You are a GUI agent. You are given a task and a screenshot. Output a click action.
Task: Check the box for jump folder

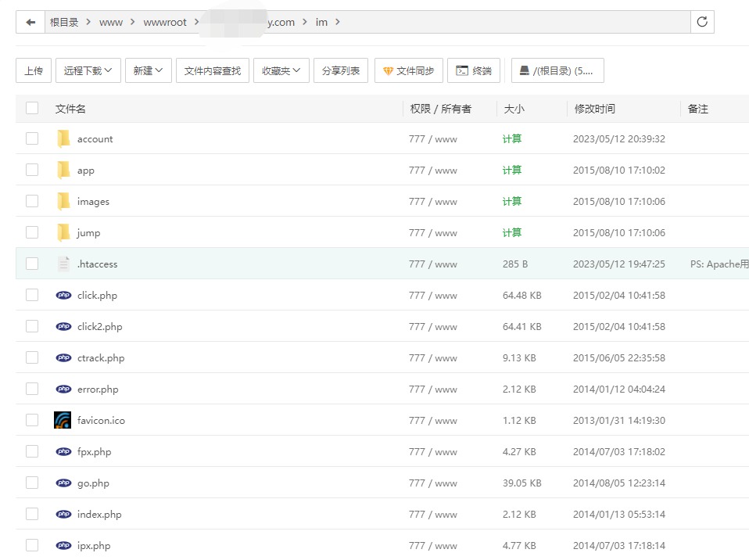point(32,232)
